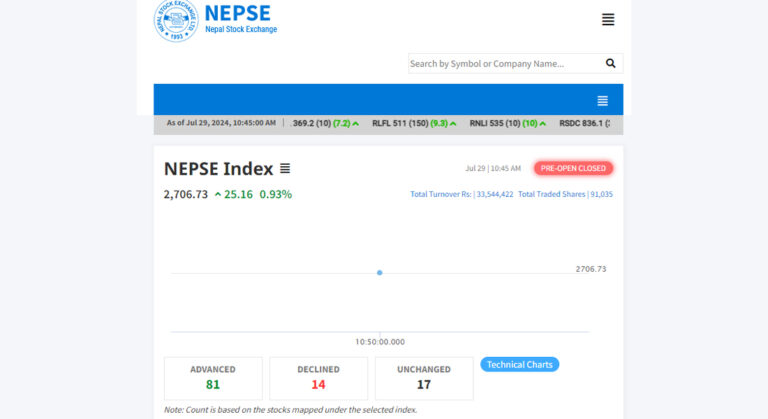
Task: Click the RLFL 511 ticker entry
Action: pos(409,123)
